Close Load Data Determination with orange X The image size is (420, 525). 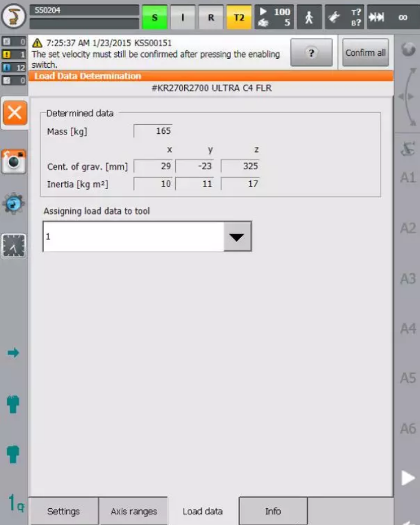(14, 113)
